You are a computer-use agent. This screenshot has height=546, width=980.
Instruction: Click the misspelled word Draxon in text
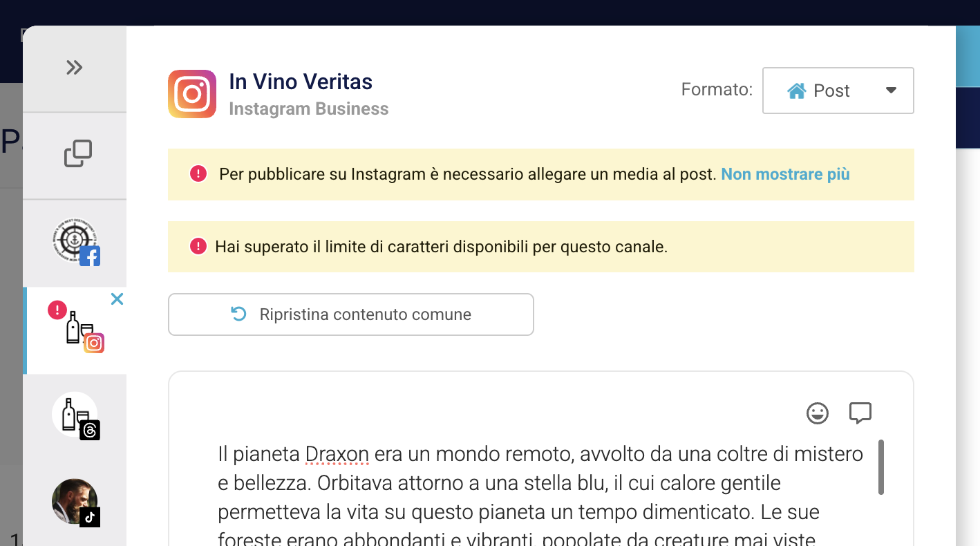point(337,454)
